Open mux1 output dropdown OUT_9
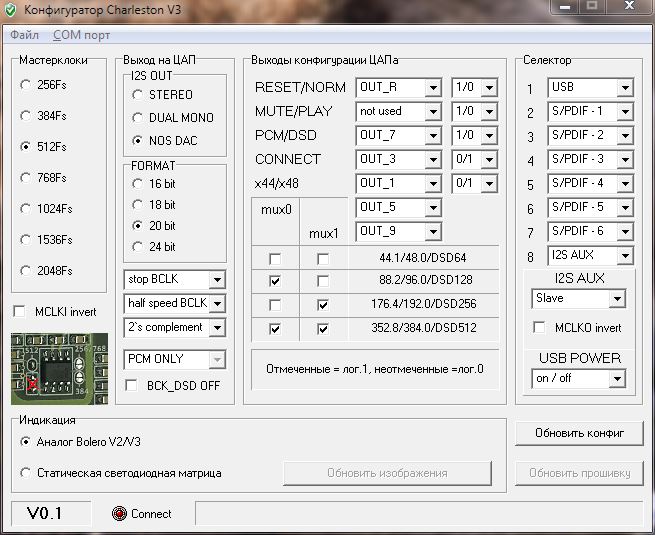 [x=399, y=231]
